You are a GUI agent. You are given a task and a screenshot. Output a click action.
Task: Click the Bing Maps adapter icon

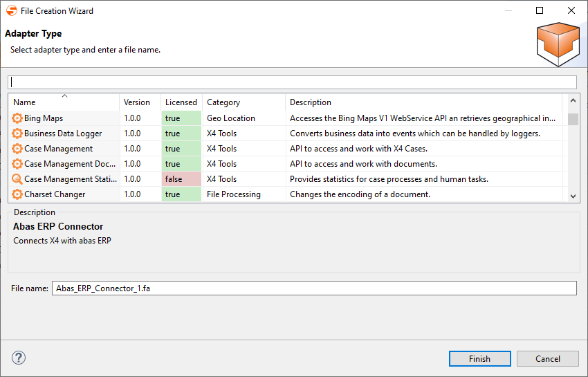point(17,118)
